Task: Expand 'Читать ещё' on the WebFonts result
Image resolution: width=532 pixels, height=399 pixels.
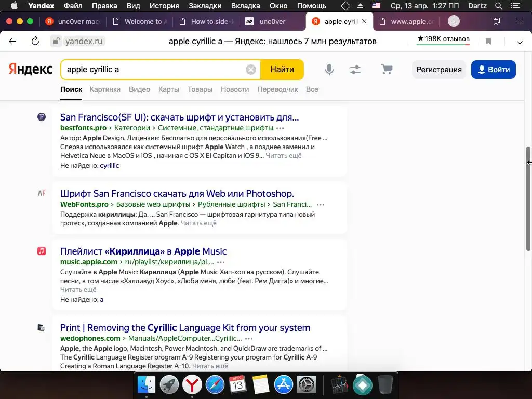Action: [x=198, y=223]
